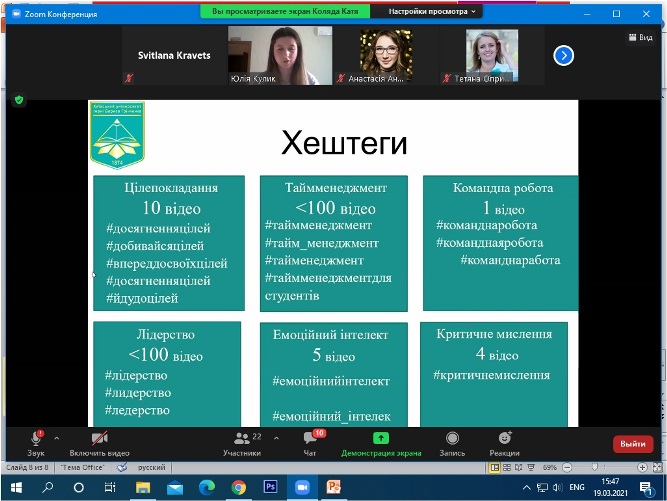This screenshot has width=667, height=501.
Task: Click русский language indicator in PowerPoint
Action: coord(151,467)
